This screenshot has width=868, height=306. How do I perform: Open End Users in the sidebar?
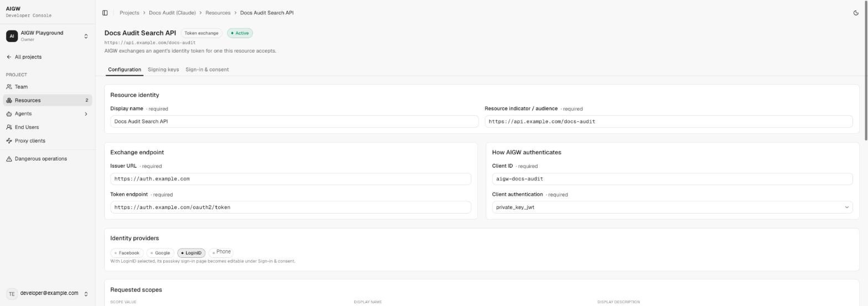(27, 127)
